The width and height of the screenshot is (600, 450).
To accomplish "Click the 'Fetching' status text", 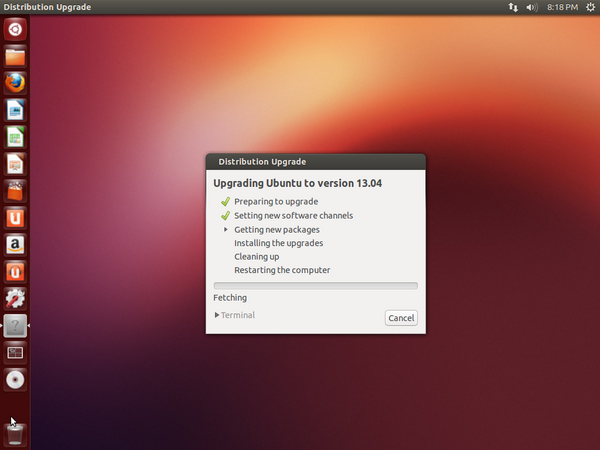I will 230,298.
